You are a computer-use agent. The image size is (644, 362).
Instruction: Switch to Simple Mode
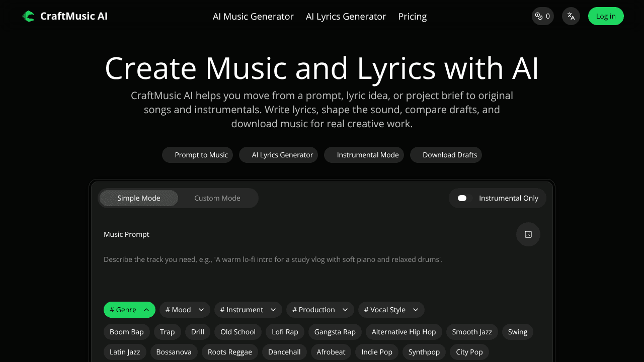tap(139, 198)
